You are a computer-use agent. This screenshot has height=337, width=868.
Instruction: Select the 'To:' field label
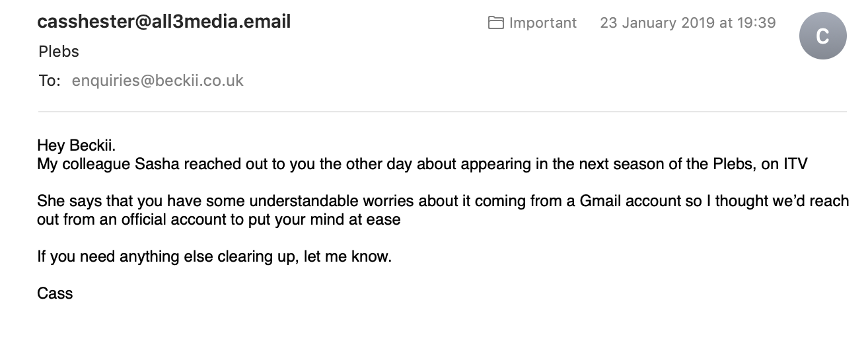click(x=50, y=81)
